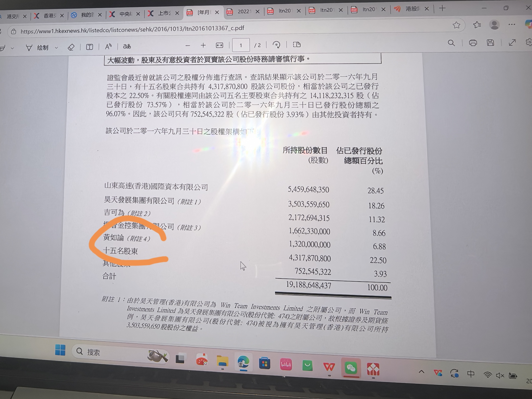This screenshot has height=399, width=532.
Task: Save the PDF with floppy icon
Action: pos(490,43)
